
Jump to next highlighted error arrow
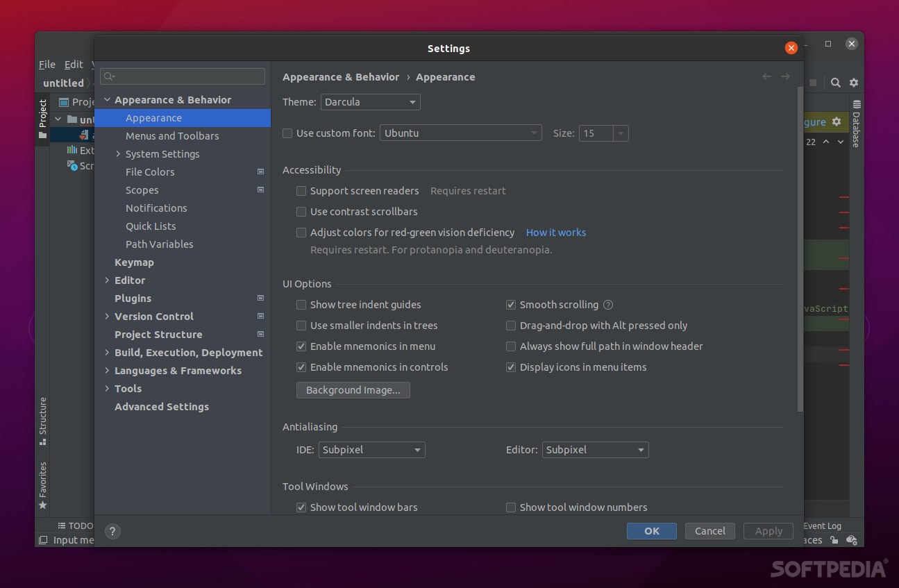[x=841, y=142]
